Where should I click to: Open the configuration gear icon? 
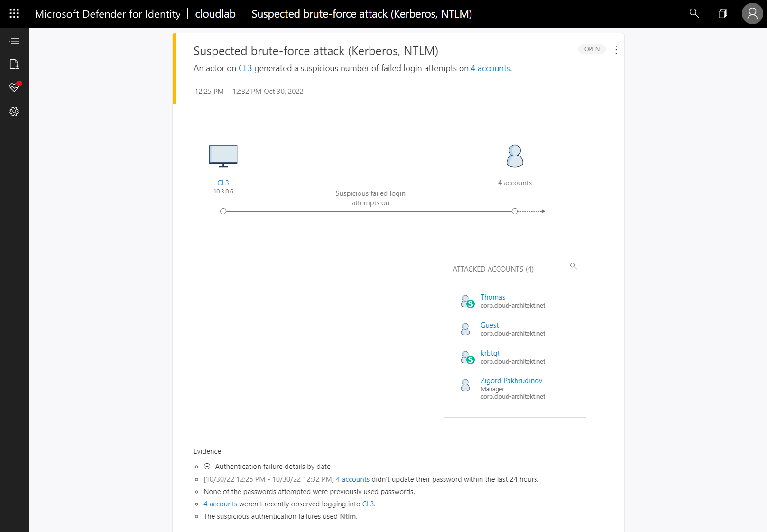click(14, 111)
